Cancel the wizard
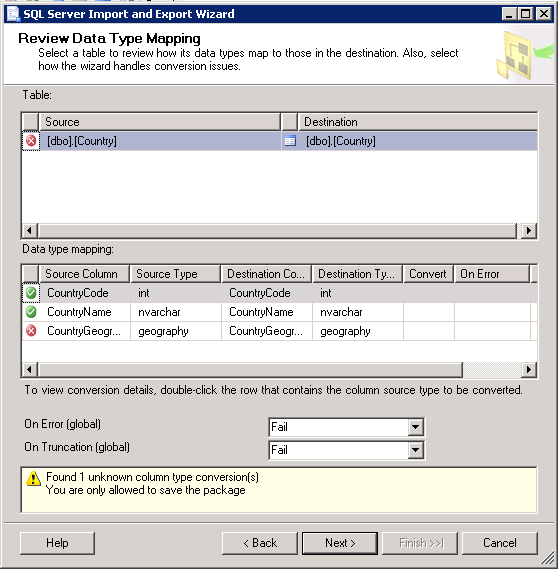 point(500,543)
